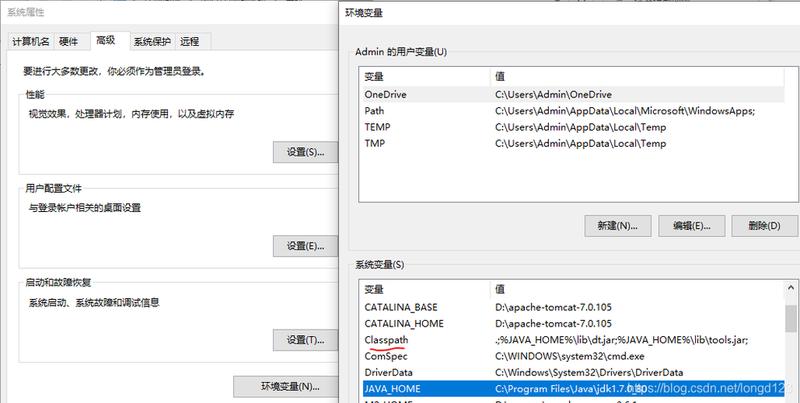Click the TEMP row's AppData\Local\Temp value
Screen dimensions: 800x403
click(581, 127)
